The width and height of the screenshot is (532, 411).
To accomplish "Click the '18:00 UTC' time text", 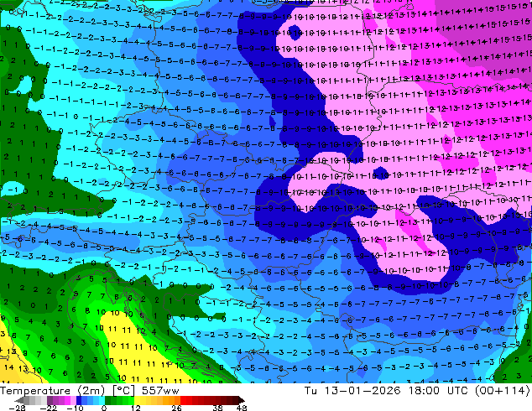I will [438, 391].
